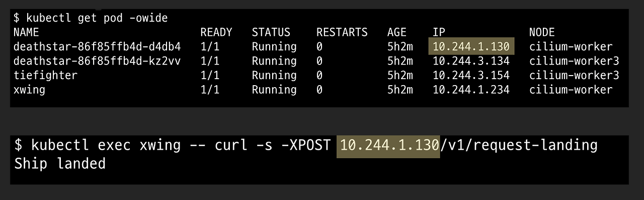Screen dimensions: 644x200
Task: Click the Running status of tiefighter
Action: tap(274, 76)
